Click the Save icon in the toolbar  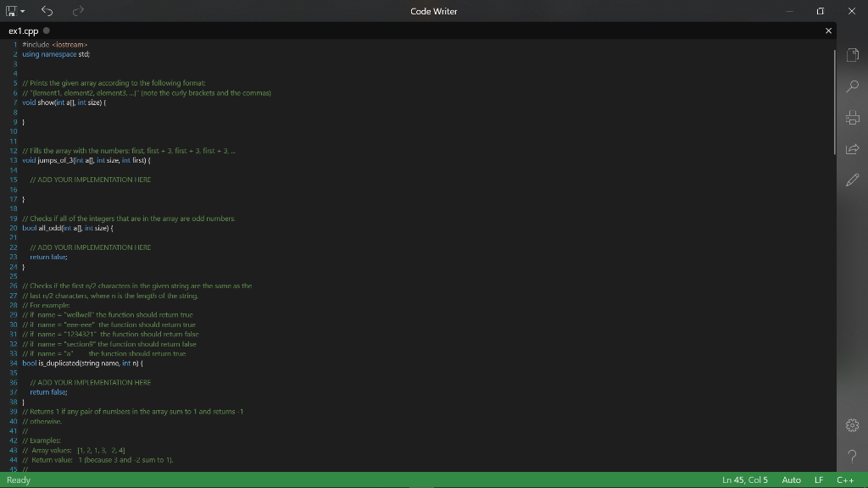tap(10, 11)
